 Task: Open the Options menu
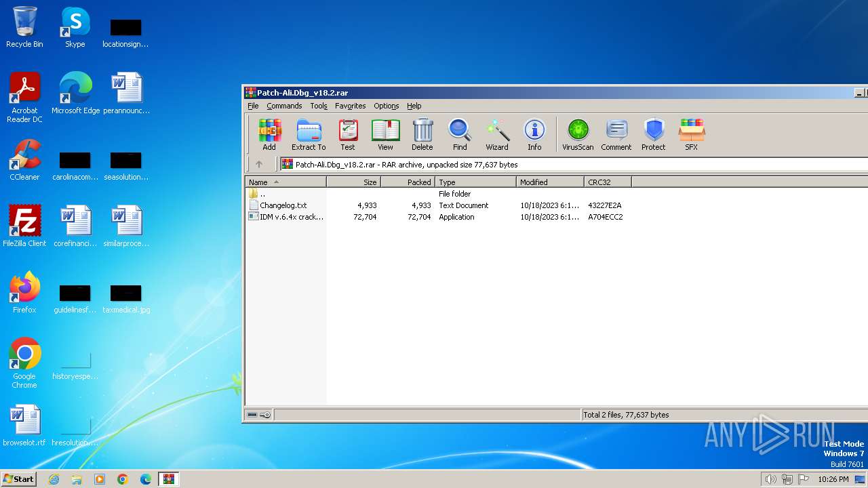(x=387, y=106)
